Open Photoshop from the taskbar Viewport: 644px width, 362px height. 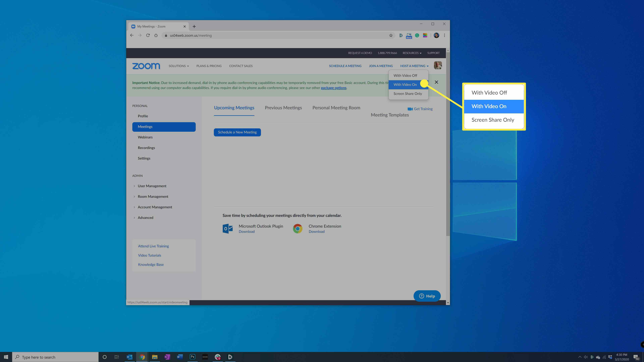[192, 357]
